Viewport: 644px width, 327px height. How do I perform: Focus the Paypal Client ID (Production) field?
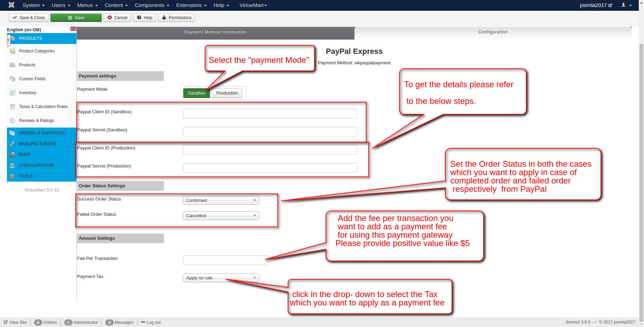(x=270, y=150)
